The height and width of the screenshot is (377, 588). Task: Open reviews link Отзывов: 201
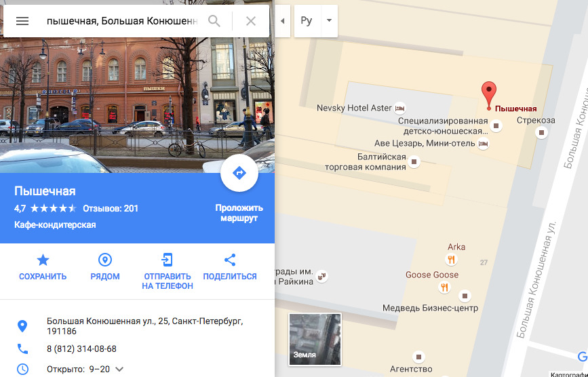click(x=111, y=208)
